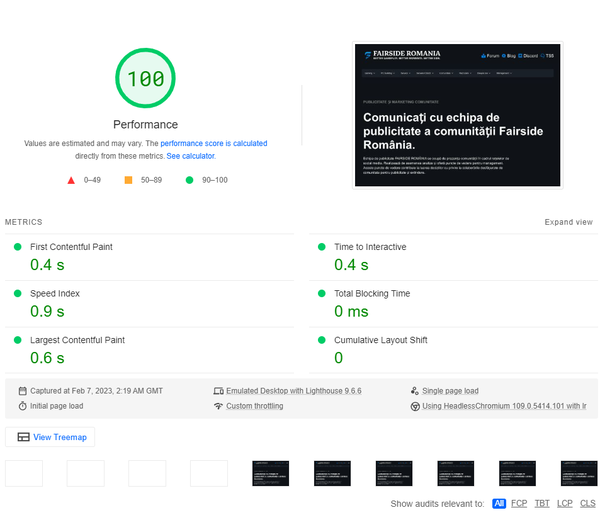Select the Total Blocking Time value 0 ms

351,311
